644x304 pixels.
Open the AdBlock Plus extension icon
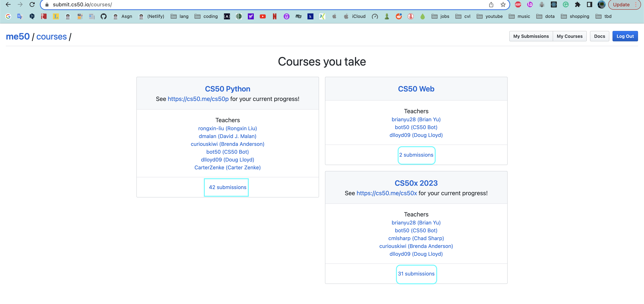tap(518, 4)
